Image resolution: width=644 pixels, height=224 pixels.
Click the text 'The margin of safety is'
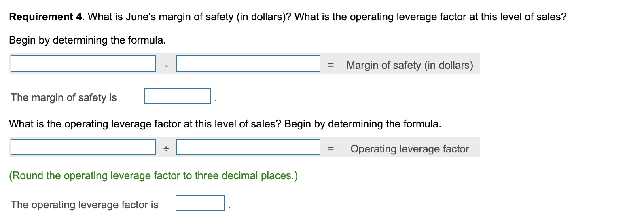click(64, 97)
